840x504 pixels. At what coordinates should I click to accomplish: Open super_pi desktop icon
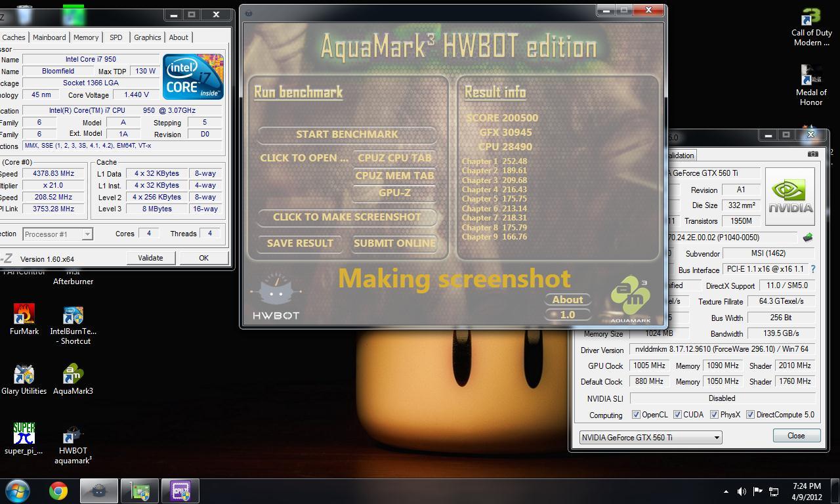[24, 439]
